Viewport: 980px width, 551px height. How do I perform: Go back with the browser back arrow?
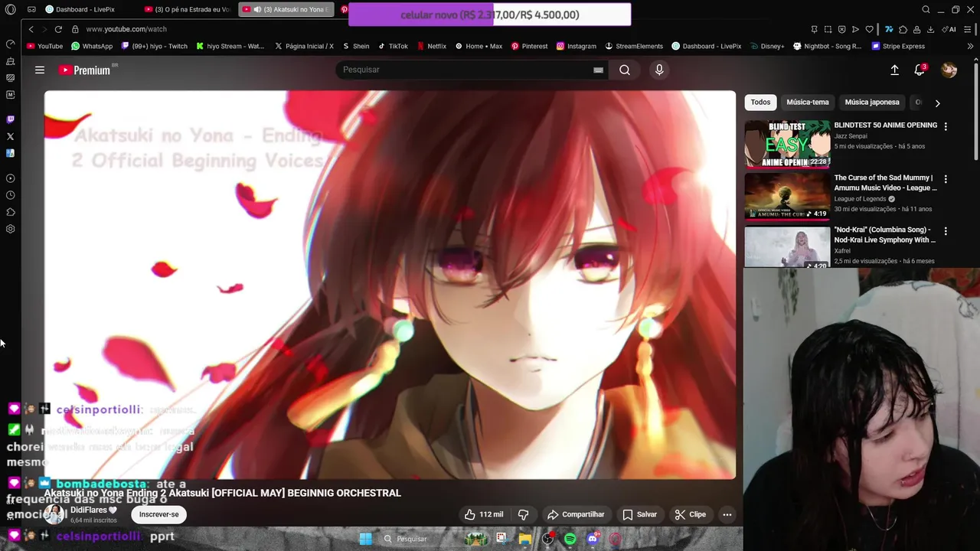31,29
